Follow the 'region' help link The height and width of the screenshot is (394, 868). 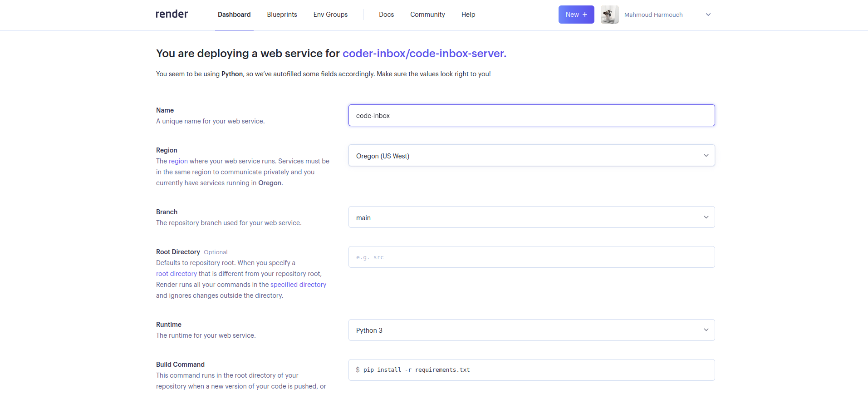point(178,161)
